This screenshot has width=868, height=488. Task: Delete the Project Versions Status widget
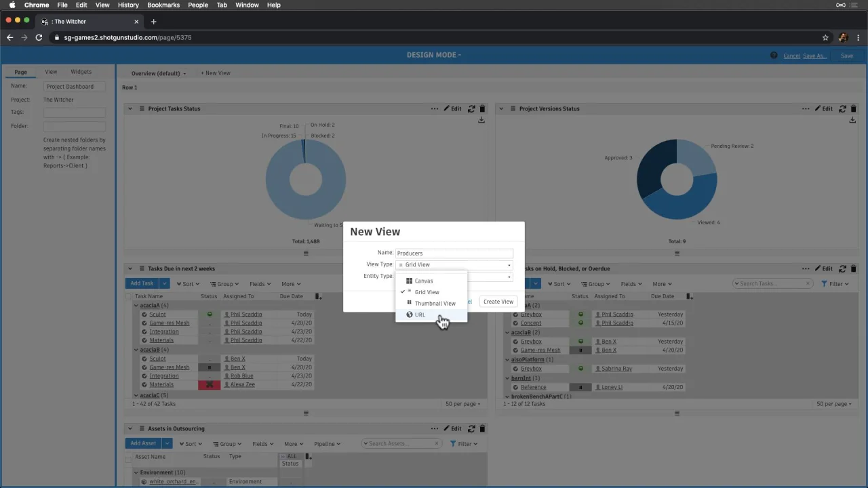point(853,108)
